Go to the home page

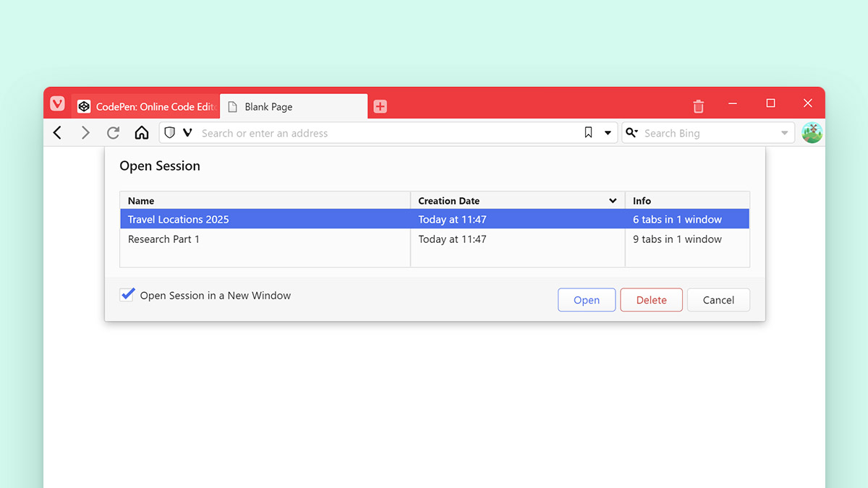pos(142,133)
